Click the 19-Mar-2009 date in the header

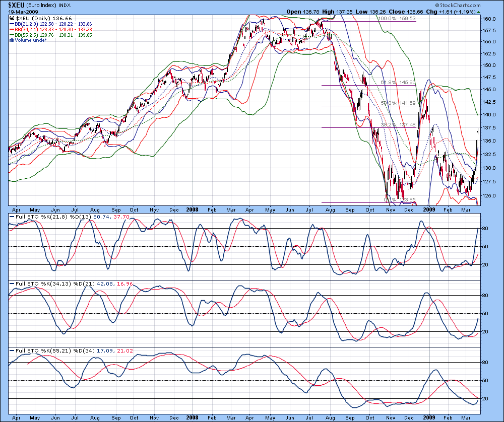(23, 12)
